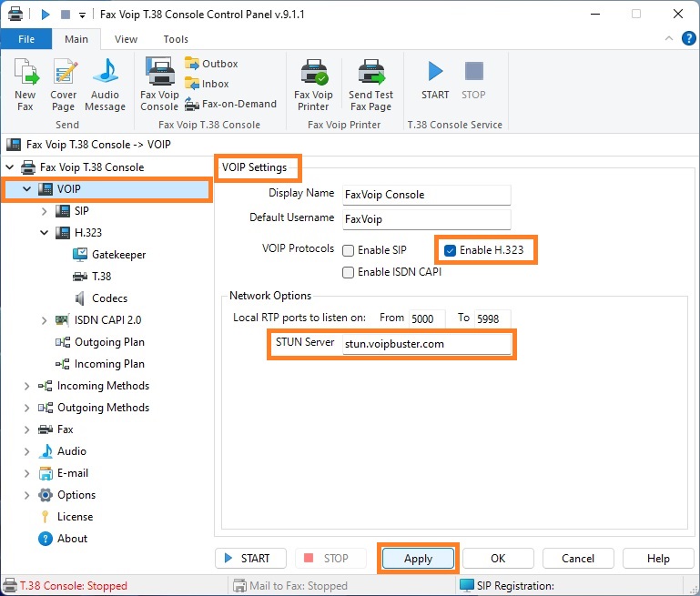The image size is (700, 596).
Task: Click the Default Username field
Action: (426, 219)
